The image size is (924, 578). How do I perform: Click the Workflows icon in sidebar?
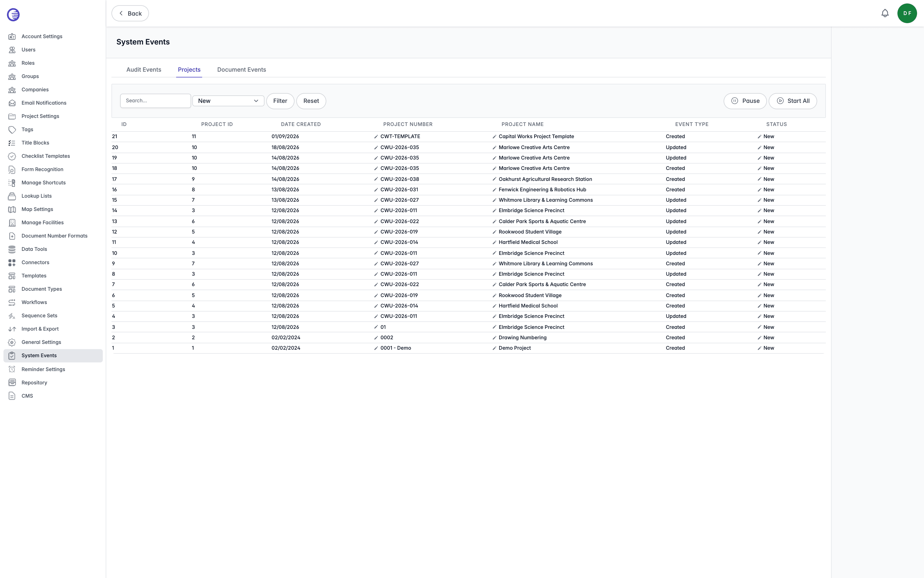[x=12, y=302]
